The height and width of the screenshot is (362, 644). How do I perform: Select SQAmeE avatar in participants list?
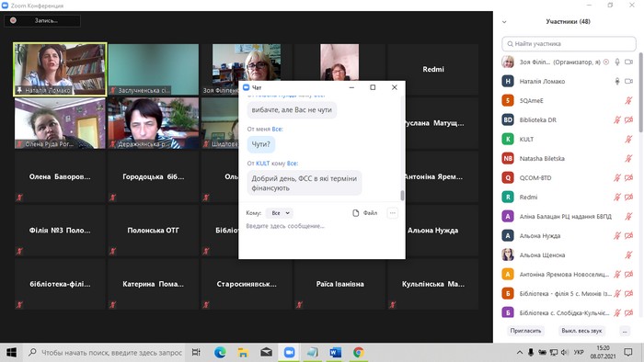tap(508, 100)
